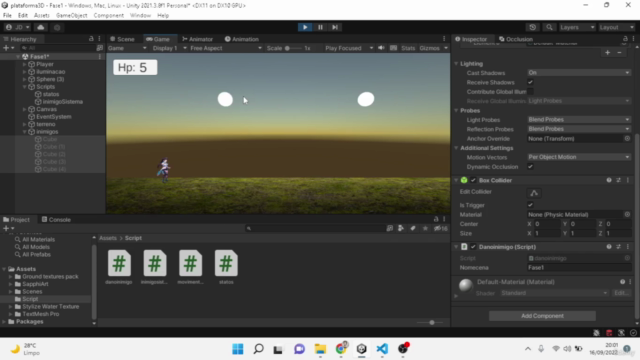640x360 pixels.
Task: Select the statos script asset
Action: (226, 267)
